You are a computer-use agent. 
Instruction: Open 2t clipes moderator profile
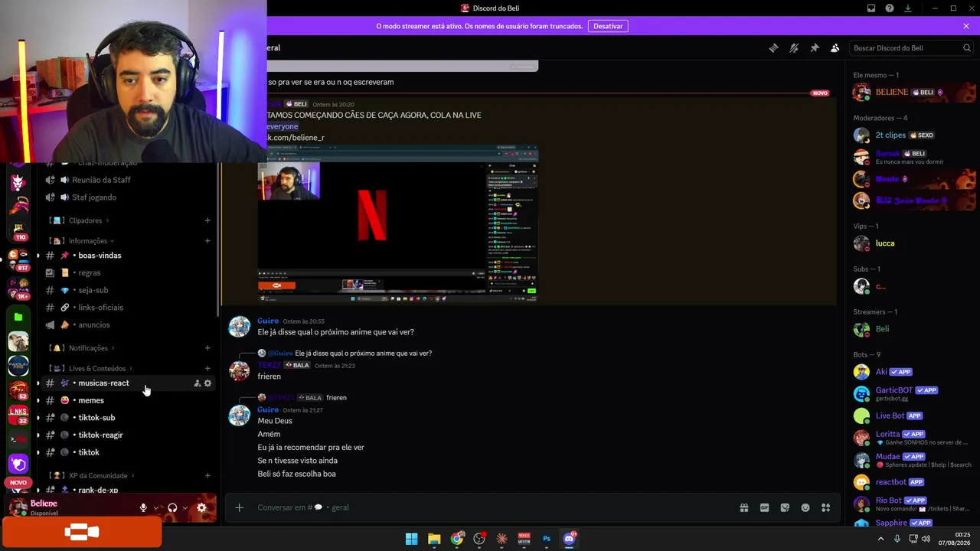913,135
